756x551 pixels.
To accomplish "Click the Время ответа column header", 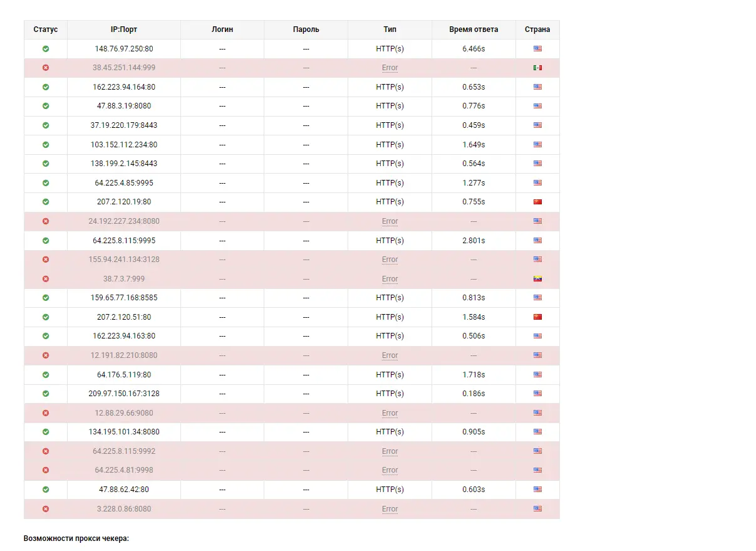I will [474, 29].
